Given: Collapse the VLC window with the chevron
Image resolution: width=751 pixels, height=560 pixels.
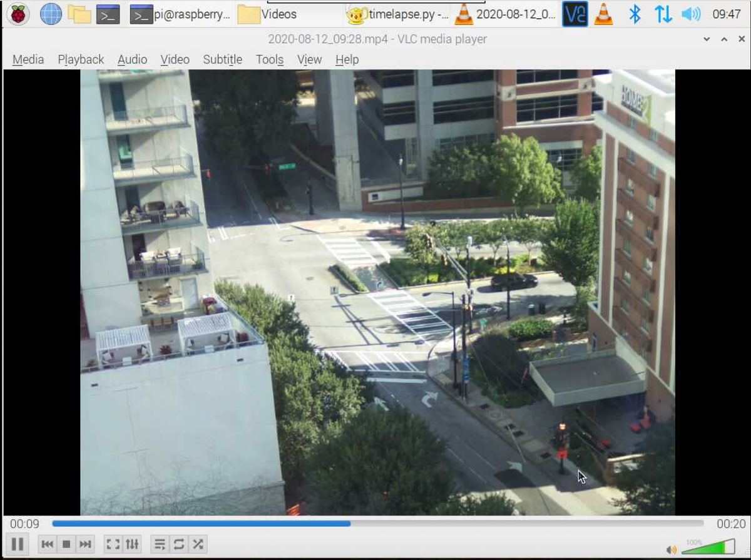Looking at the screenshot, I should (x=706, y=39).
